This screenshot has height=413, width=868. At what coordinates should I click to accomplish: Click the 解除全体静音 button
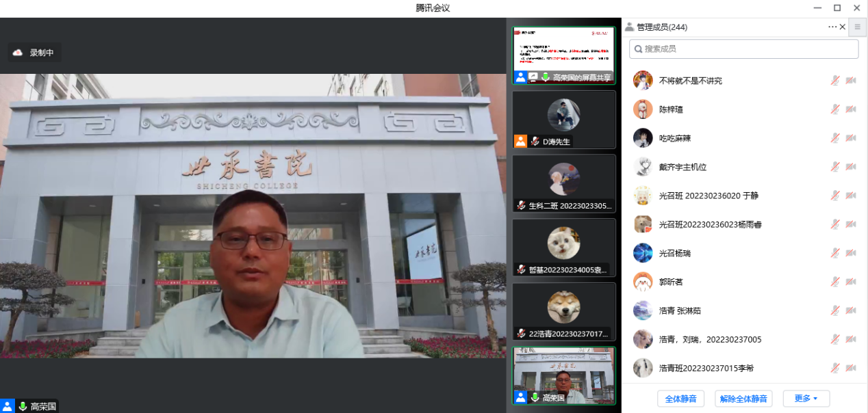[x=743, y=399]
